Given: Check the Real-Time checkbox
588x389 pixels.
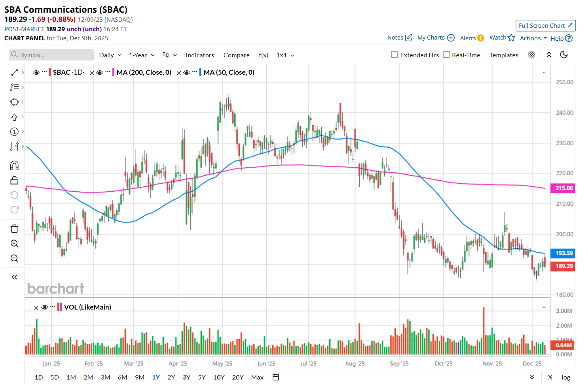Looking at the screenshot, I should coord(446,55).
